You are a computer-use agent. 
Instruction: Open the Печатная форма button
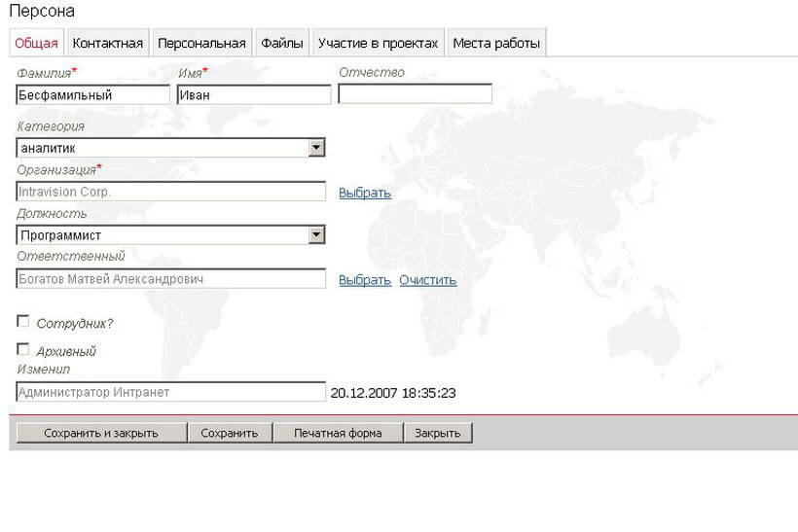(338, 433)
